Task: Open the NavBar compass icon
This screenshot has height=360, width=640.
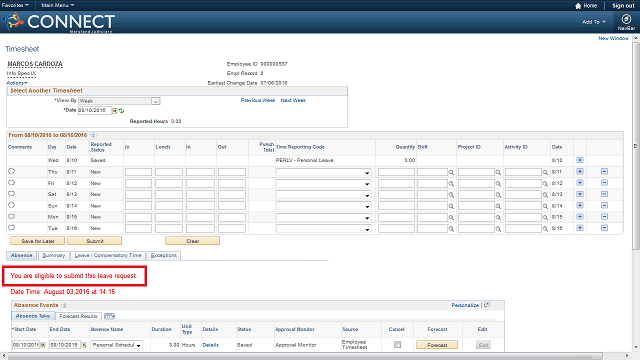Action: coord(626,19)
